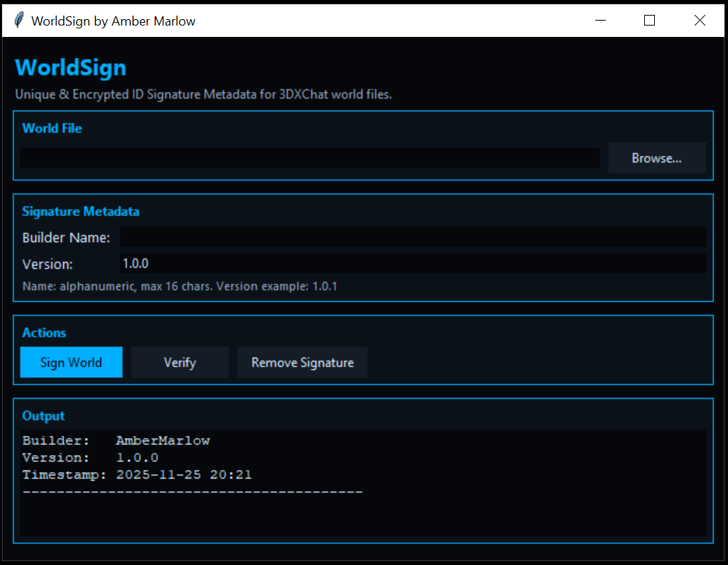Close the WorldSign window
The width and height of the screenshot is (728, 565).
click(700, 21)
